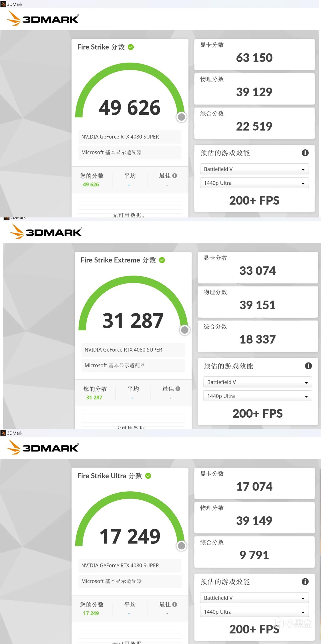Click the 200+ FPS estimate in Fire Strike window

[254, 201]
